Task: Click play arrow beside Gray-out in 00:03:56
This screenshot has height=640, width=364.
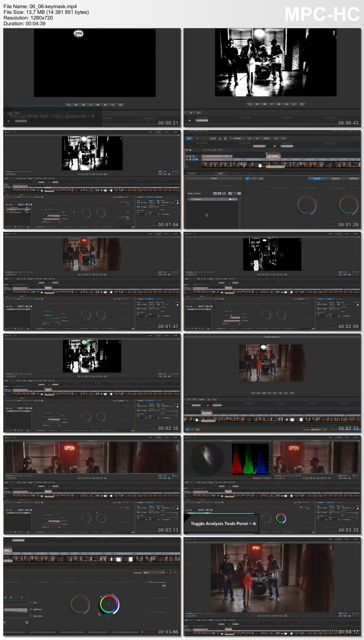Action: 175,572
